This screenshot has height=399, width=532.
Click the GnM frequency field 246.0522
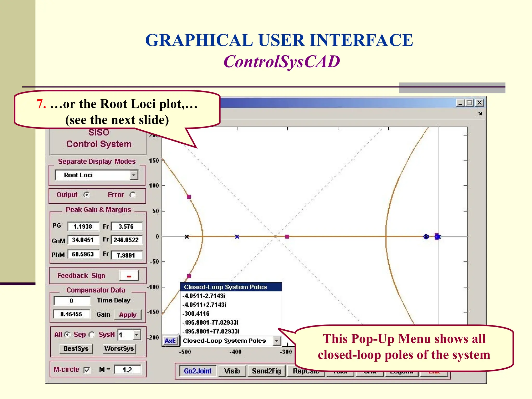[x=127, y=240]
